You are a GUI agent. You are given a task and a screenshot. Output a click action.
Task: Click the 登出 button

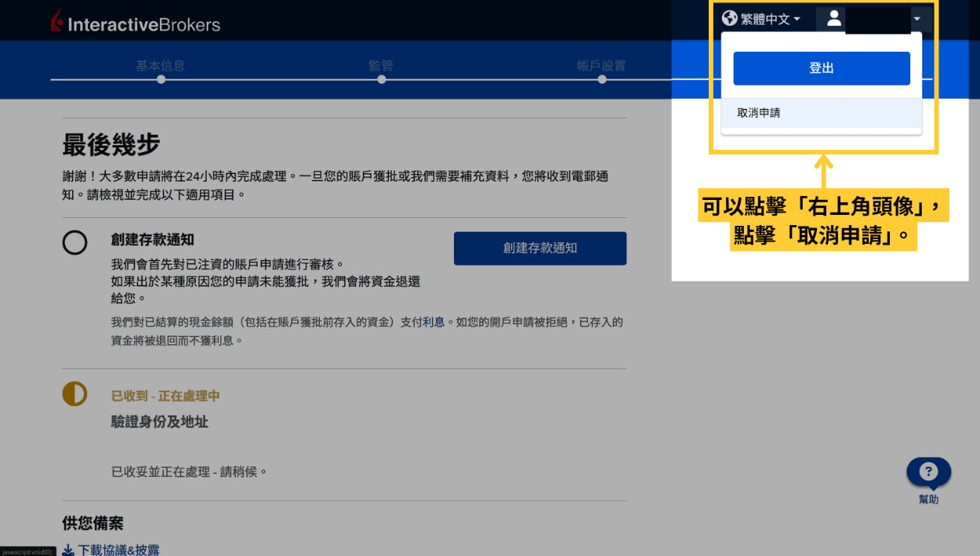click(x=822, y=68)
